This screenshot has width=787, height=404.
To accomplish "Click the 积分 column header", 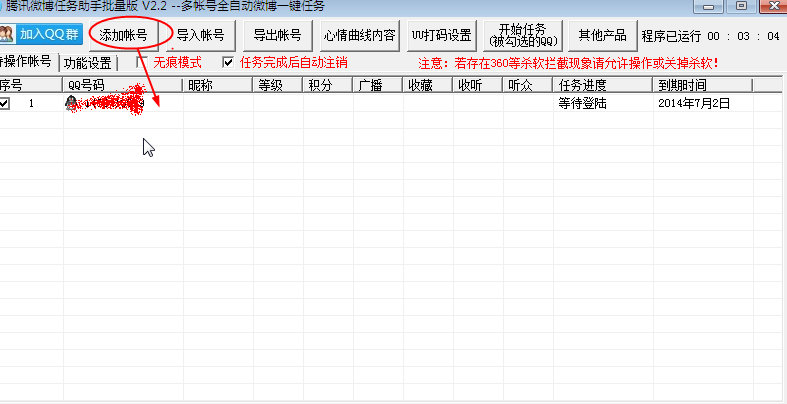I will 328,85.
